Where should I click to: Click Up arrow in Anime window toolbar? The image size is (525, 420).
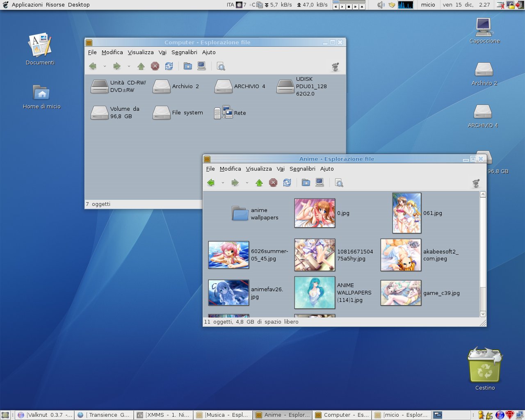[x=259, y=183]
